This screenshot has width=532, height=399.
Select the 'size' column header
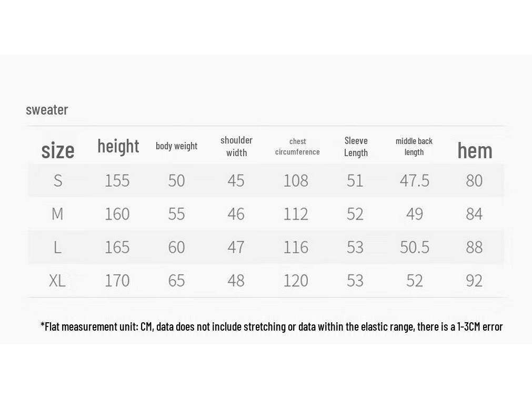58,150
